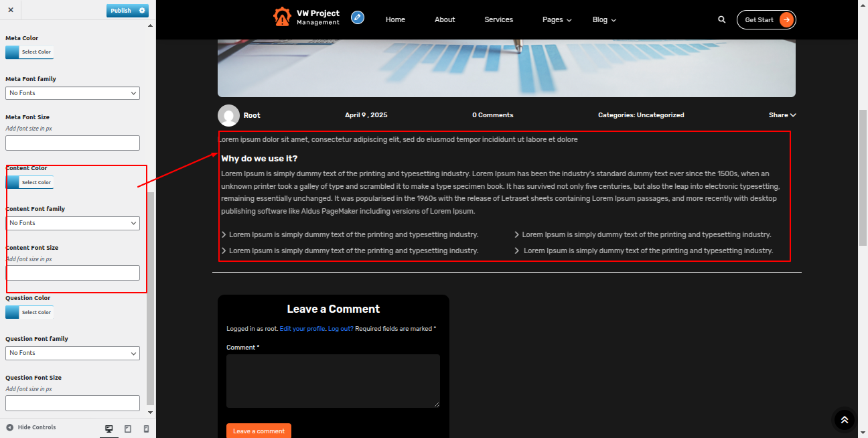Screen dimensions: 868x438
Task: Open the Question Font family dropdown
Action: coord(72,353)
